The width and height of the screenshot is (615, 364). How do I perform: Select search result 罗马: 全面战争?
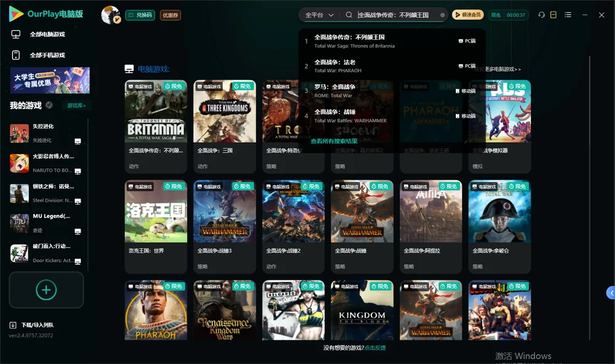click(391, 90)
